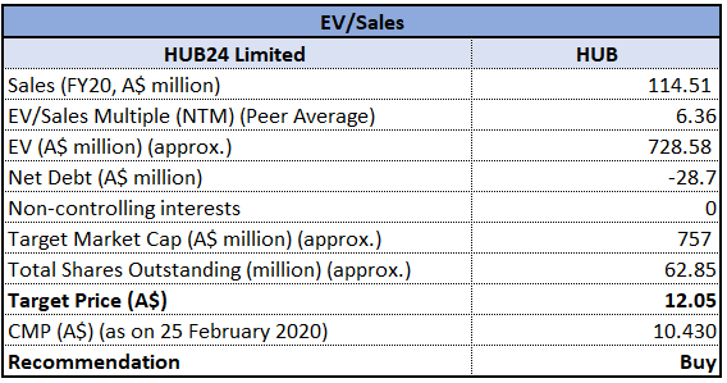Select the HUB24 Limited header cell

(x=237, y=54)
